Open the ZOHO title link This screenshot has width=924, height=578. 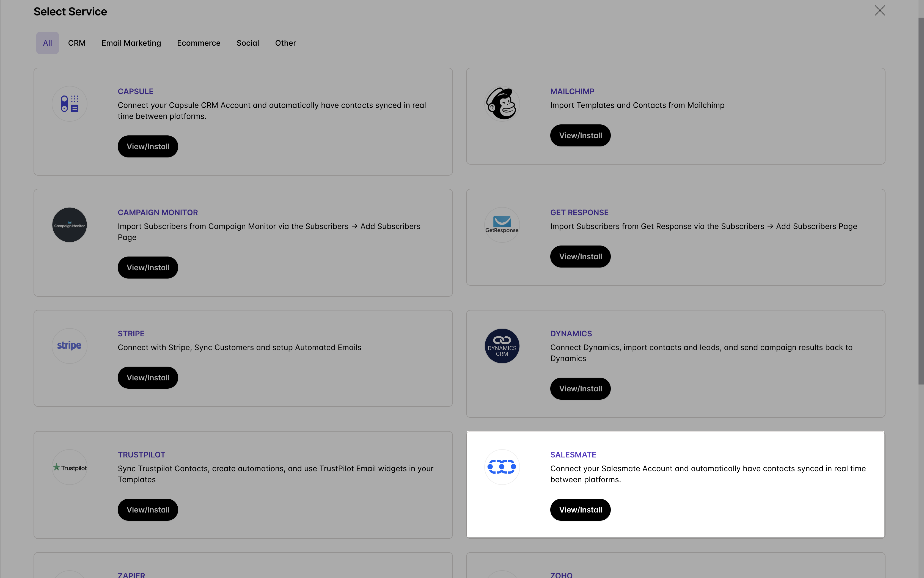pyautogui.click(x=561, y=575)
